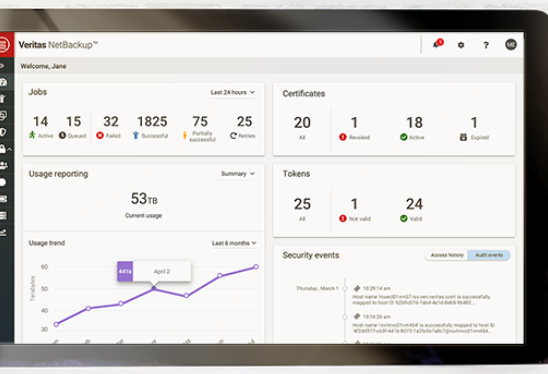Click the red Failed jobs icon
The width and height of the screenshot is (548, 374).
coord(100,135)
